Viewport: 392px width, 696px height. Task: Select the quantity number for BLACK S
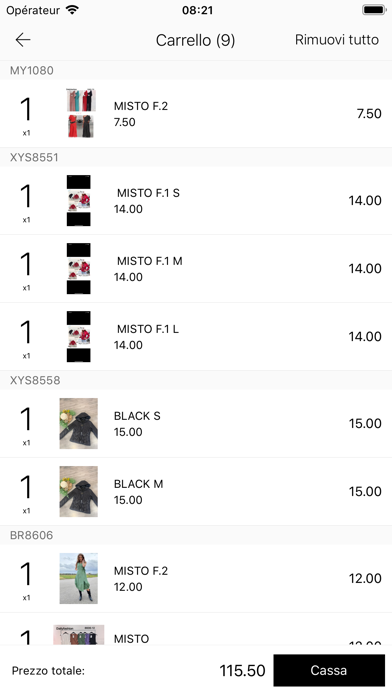coord(26,419)
